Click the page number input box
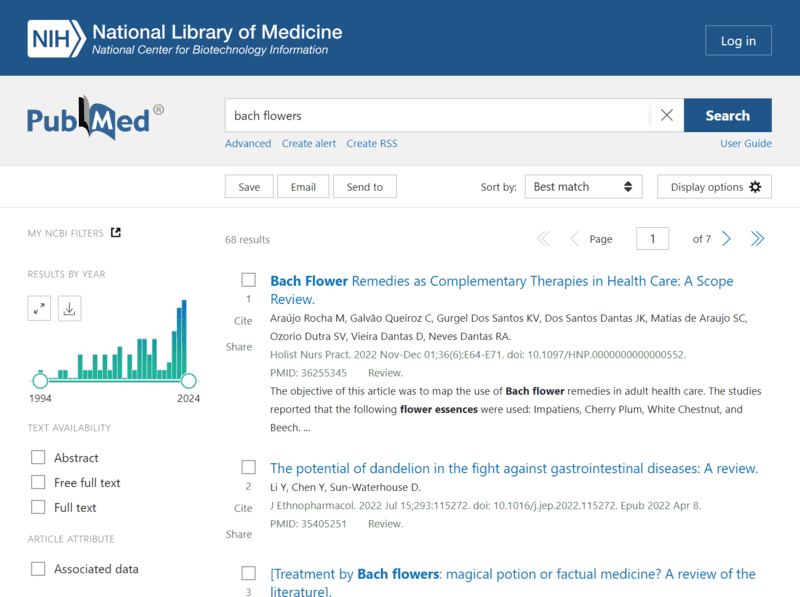The image size is (800, 597). [652, 238]
